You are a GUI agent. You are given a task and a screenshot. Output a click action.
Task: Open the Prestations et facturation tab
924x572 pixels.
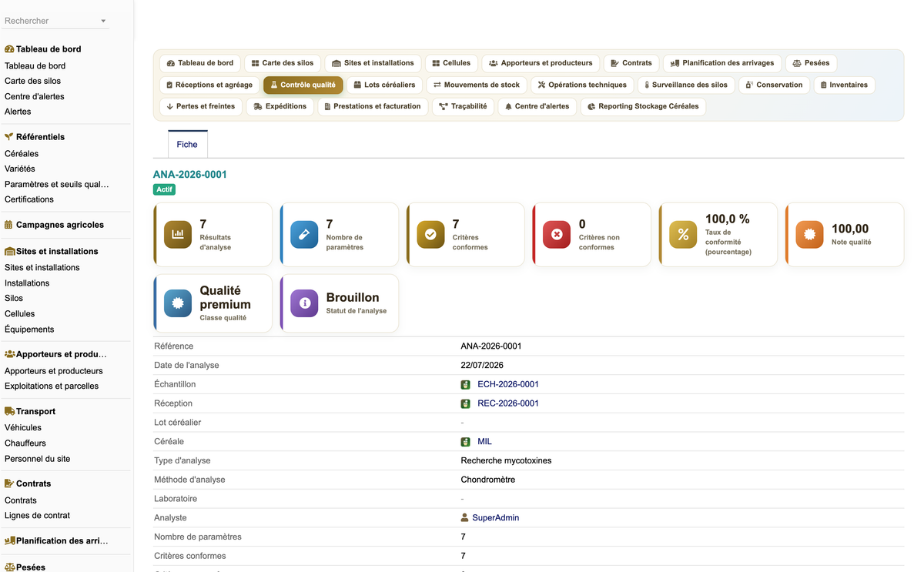(373, 106)
